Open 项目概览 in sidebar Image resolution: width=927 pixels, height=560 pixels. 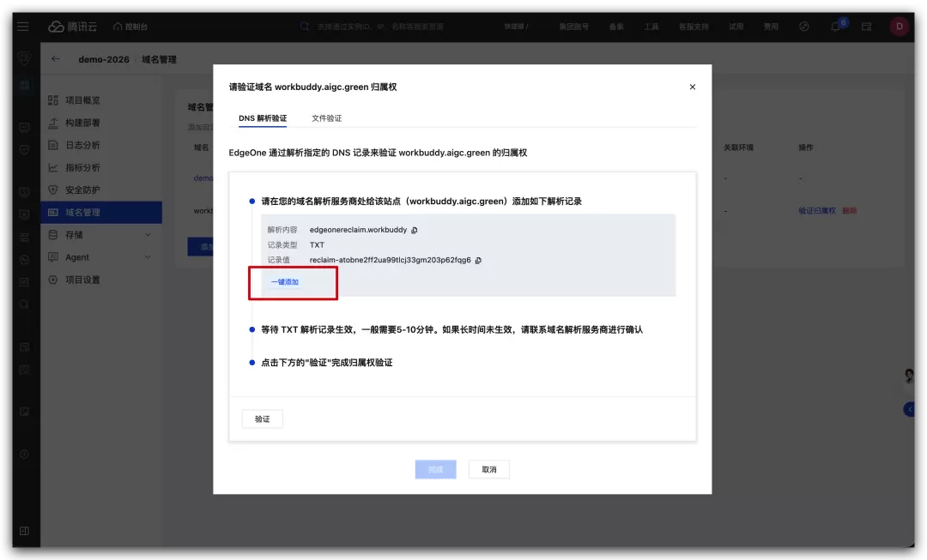pos(82,100)
